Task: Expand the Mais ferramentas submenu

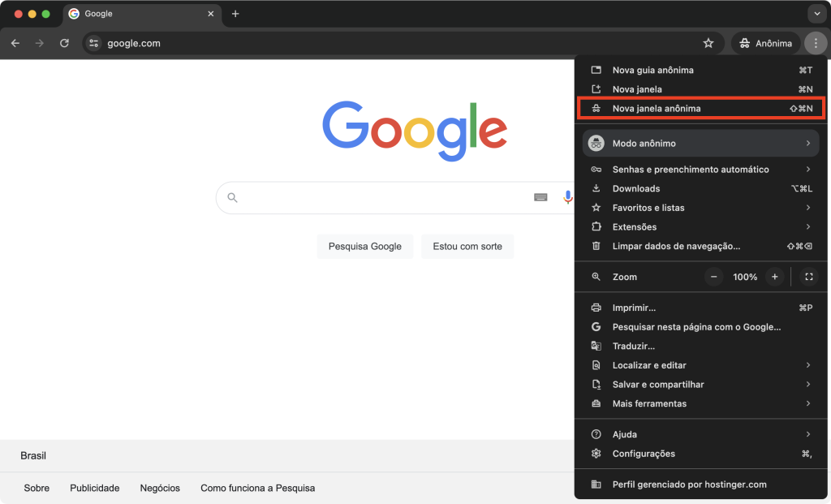Action: (649, 403)
